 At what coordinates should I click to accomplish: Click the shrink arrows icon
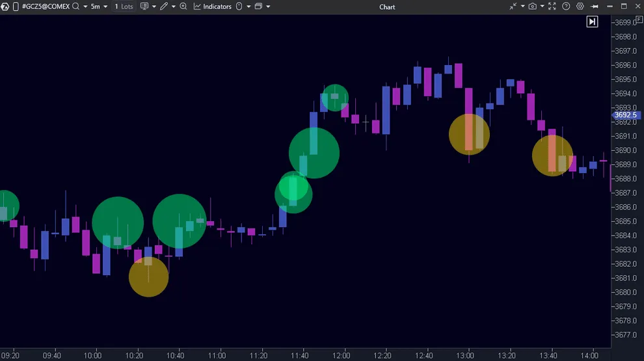513,7
